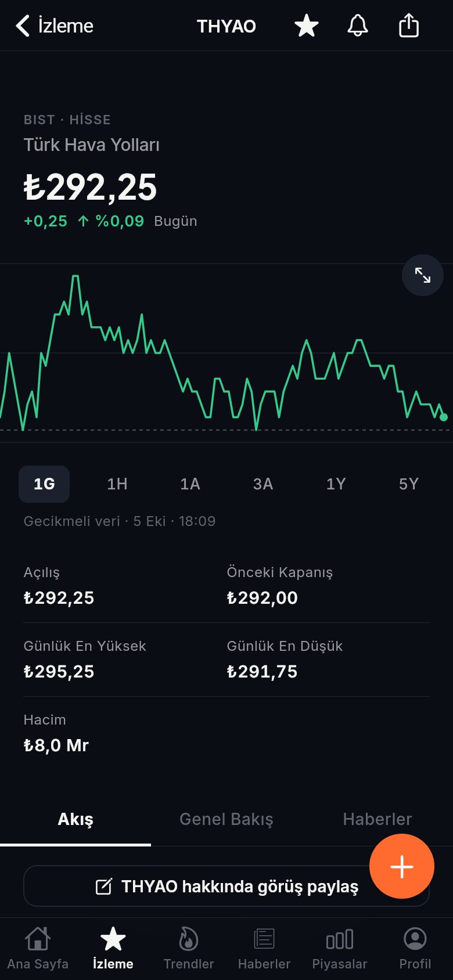Tap THYAO hakkında görüş paylaş field

tap(227, 887)
